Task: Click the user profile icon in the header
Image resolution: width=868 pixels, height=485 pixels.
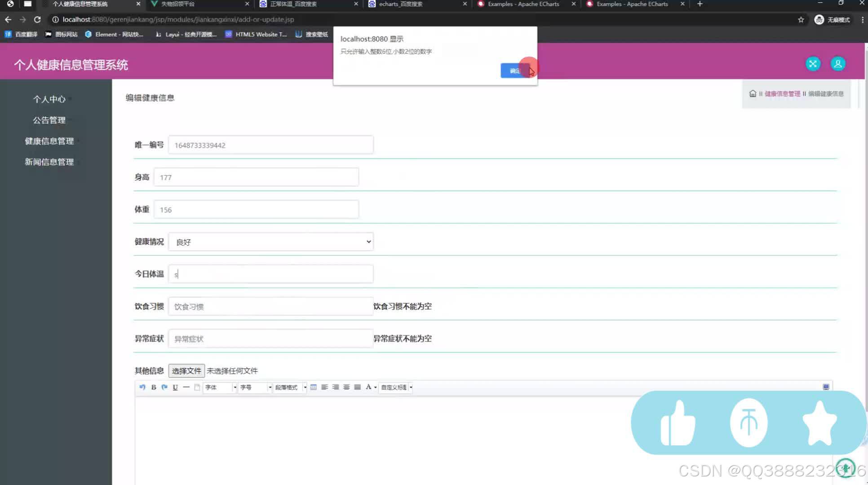Action: point(837,64)
